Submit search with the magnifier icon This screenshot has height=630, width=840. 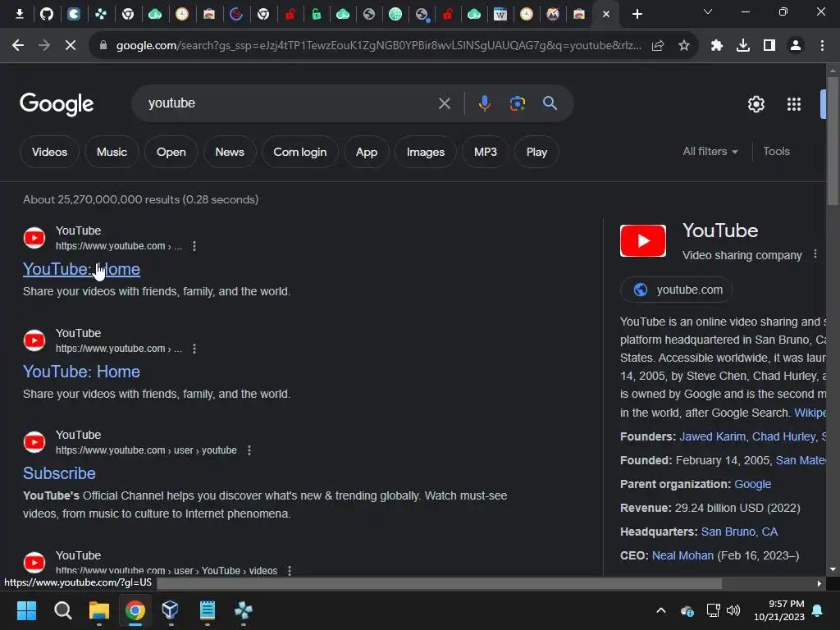click(550, 103)
